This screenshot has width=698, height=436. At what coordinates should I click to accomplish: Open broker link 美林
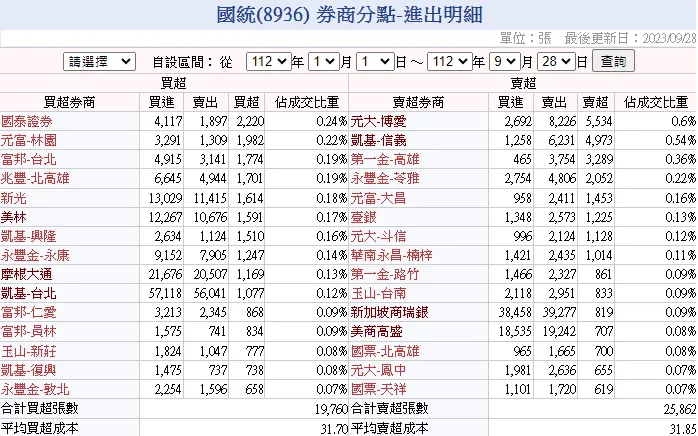pos(14,217)
